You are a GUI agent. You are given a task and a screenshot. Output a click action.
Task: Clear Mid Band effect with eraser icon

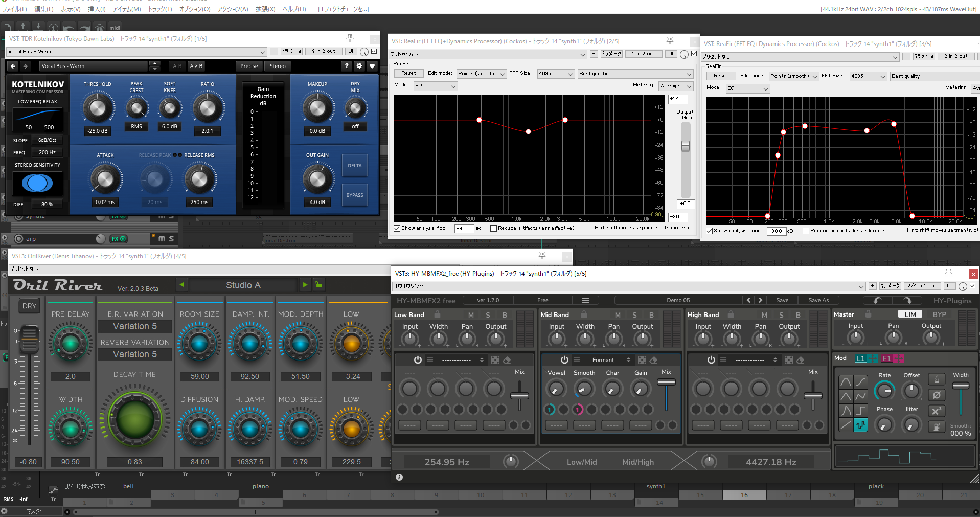click(x=654, y=360)
